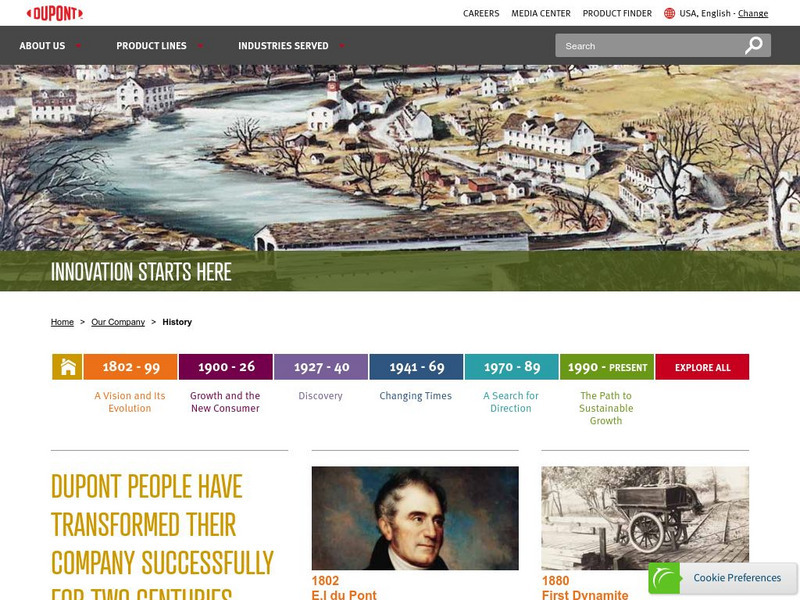The width and height of the screenshot is (800, 600).
Task: Select the 1970 - 89 tab
Action: tap(512, 367)
